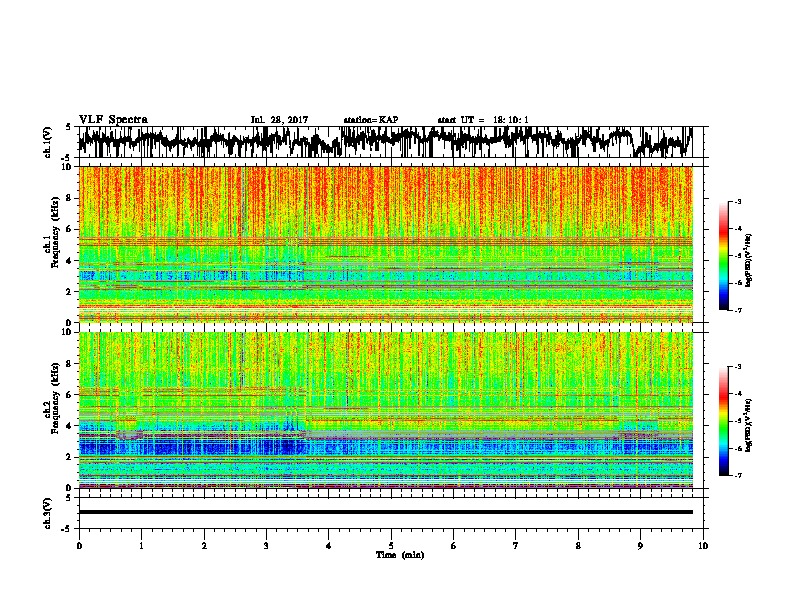This screenshot has width=792, height=612.
Task: Click the "3" tick label on time axis
Action: (266, 545)
